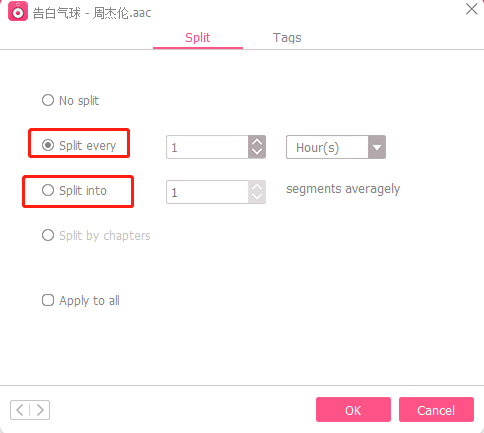Decrease the Split every value
The width and height of the screenshot is (484, 433).
tap(257, 152)
